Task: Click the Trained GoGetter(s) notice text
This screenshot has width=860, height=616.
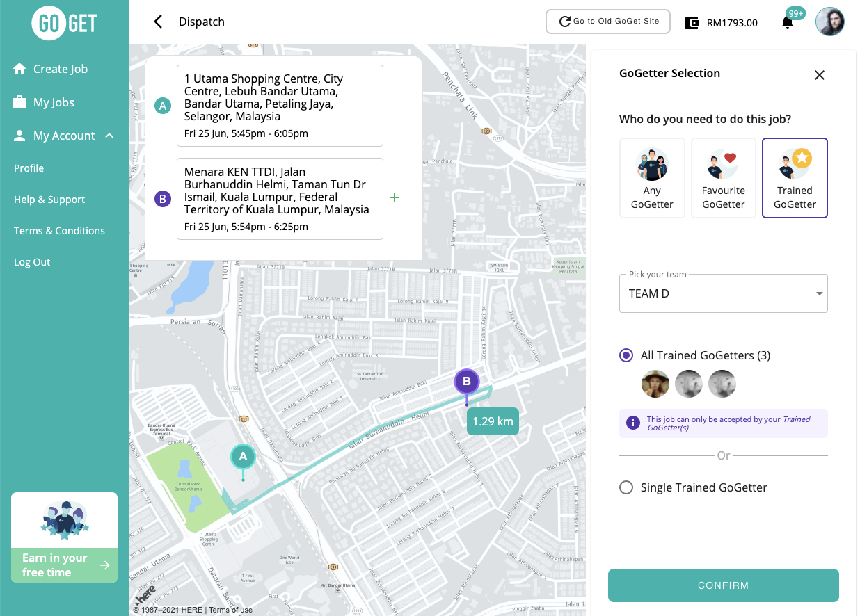Action: click(728, 423)
